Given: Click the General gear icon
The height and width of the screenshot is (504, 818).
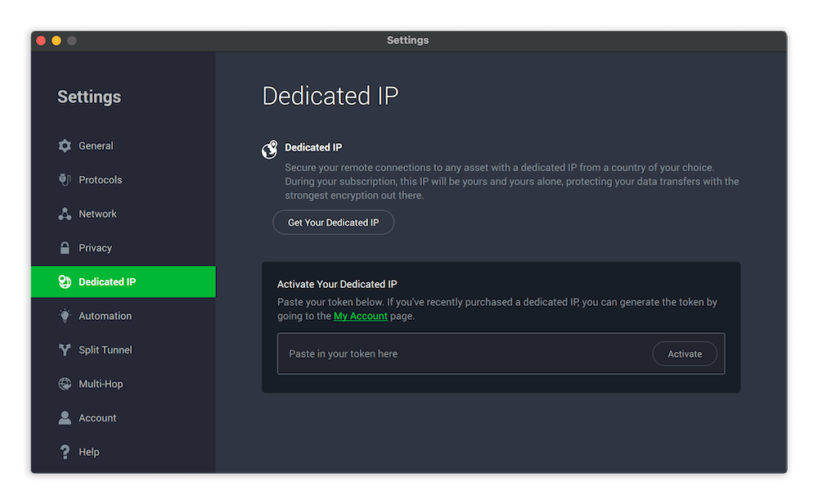Looking at the screenshot, I should [x=65, y=146].
